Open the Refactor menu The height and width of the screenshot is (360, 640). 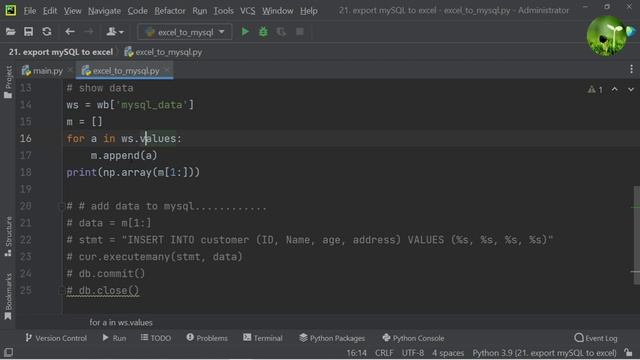[x=170, y=11]
